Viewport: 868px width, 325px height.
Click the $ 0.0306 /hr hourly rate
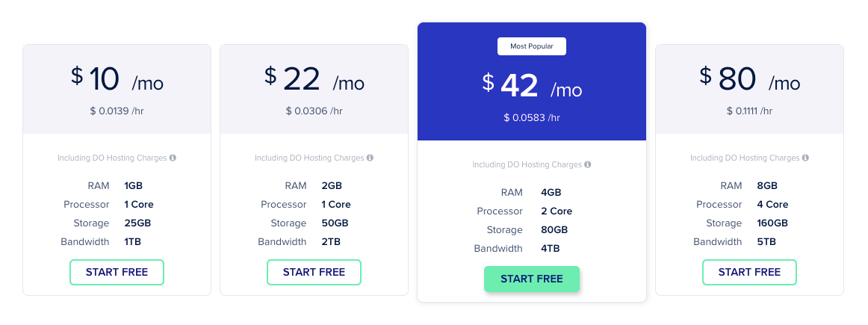pyautogui.click(x=314, y=111)
